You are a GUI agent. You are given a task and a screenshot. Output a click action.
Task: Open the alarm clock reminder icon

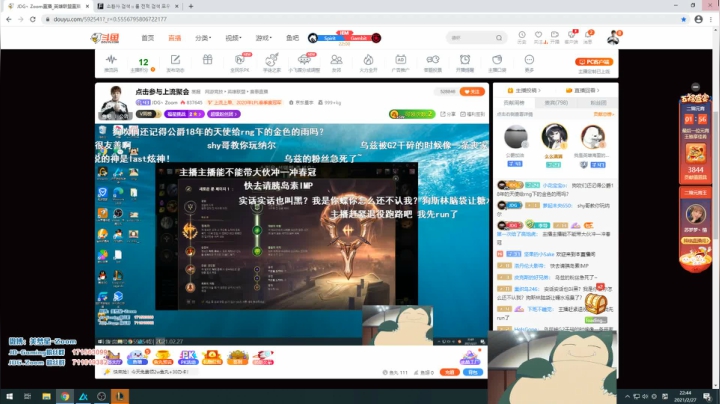point(465,62)
